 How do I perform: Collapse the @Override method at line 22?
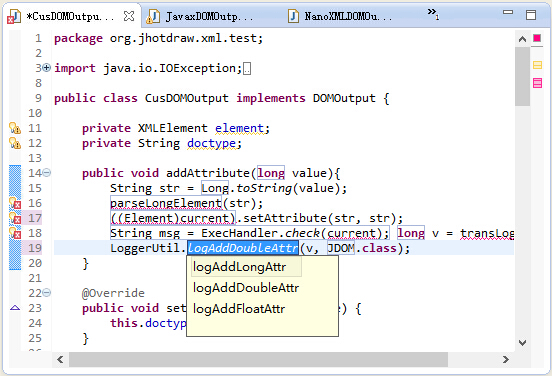(x=46, y=292)
